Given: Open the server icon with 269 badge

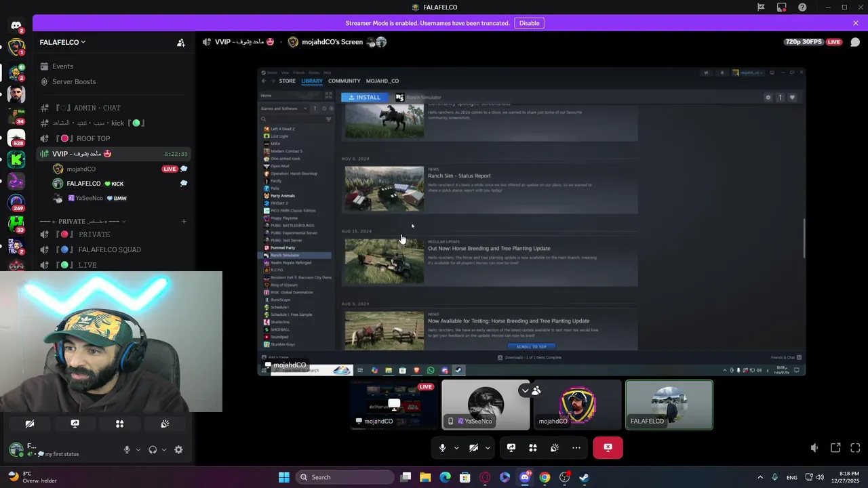Looking at the screenshot, I should click(16, 202).
